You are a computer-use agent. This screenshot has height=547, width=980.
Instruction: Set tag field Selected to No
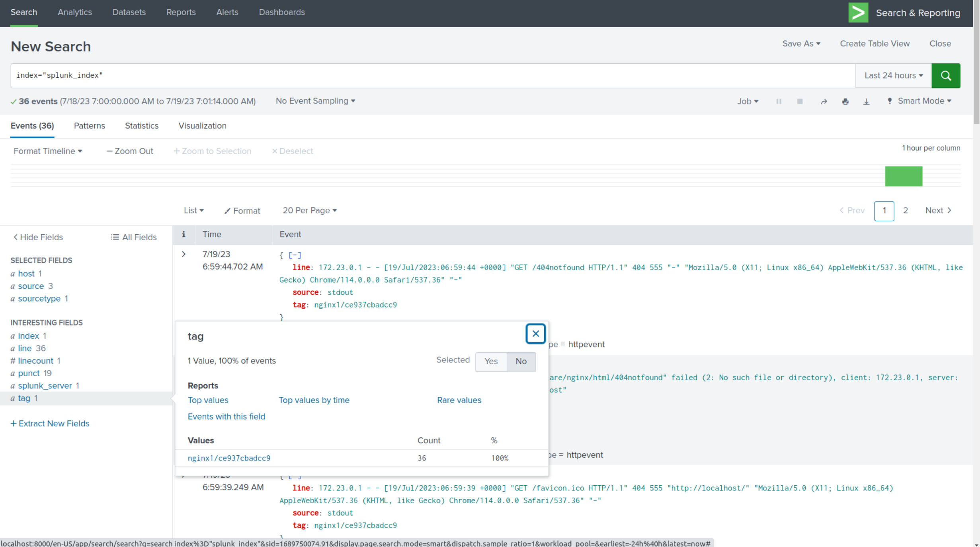pos(521,361)
